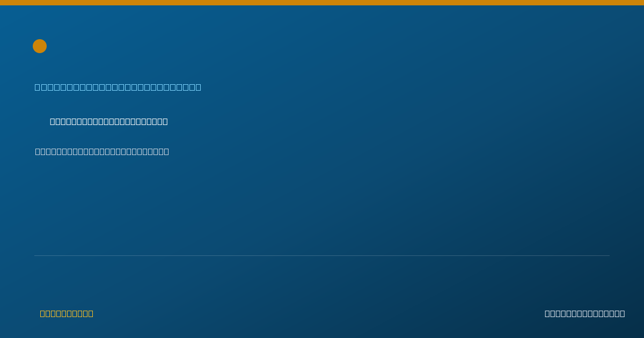Viewport: 644px width, 338px height.
Task: Click the orange accent bar at top
Action: pos(322,3)
